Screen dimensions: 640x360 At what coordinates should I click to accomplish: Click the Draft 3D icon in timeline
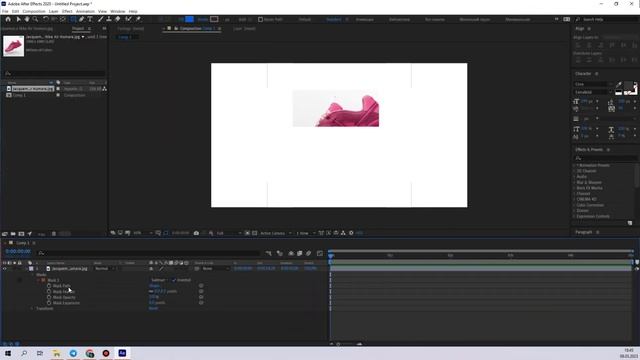point(280,253)
